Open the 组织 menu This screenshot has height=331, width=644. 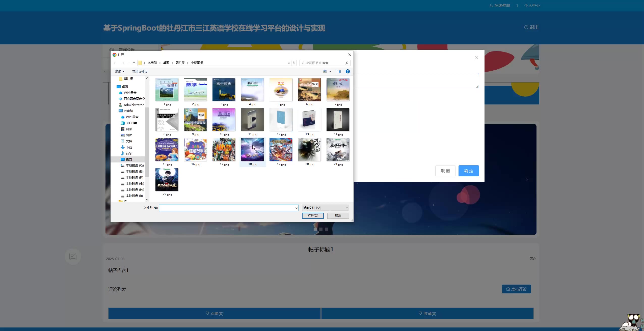(x=120, y=72)
